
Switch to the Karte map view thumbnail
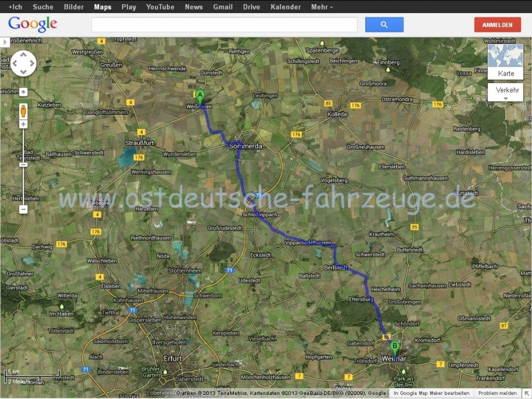click(506, 62)
